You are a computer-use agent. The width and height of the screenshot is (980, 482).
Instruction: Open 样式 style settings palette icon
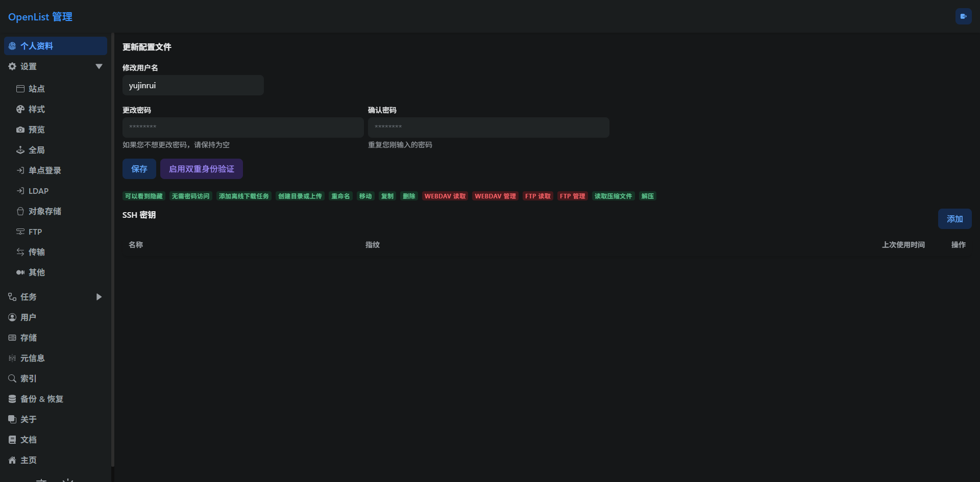(x=20, y=109)
